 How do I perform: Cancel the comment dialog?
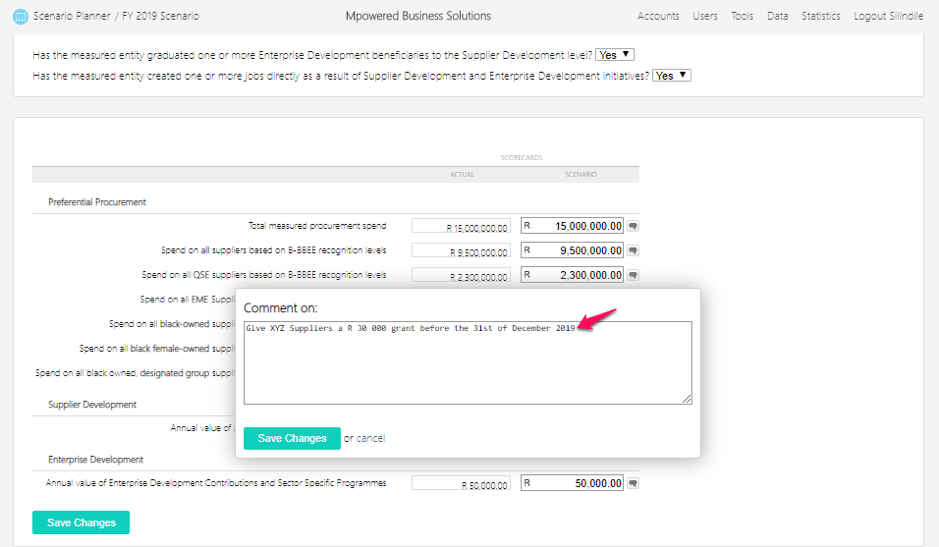pyautogui.click(x=371, y=439)
